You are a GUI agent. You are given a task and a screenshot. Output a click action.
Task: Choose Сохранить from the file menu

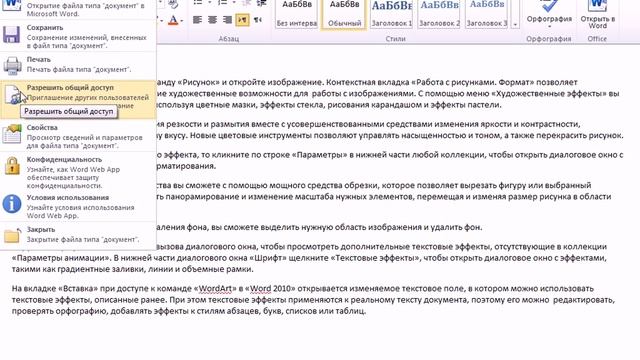78,36
